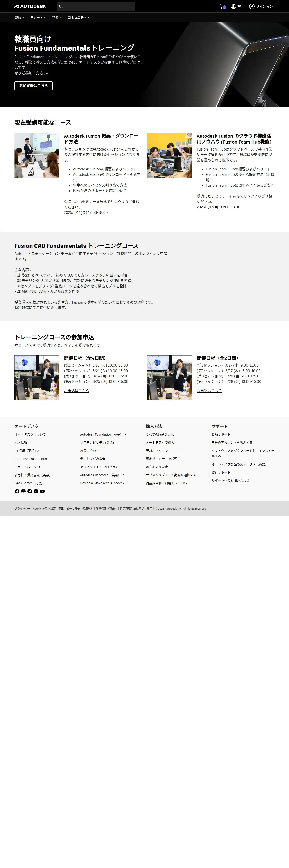Click the search input field
Viewport: 289px width, 868px height.
click(96, 6)
